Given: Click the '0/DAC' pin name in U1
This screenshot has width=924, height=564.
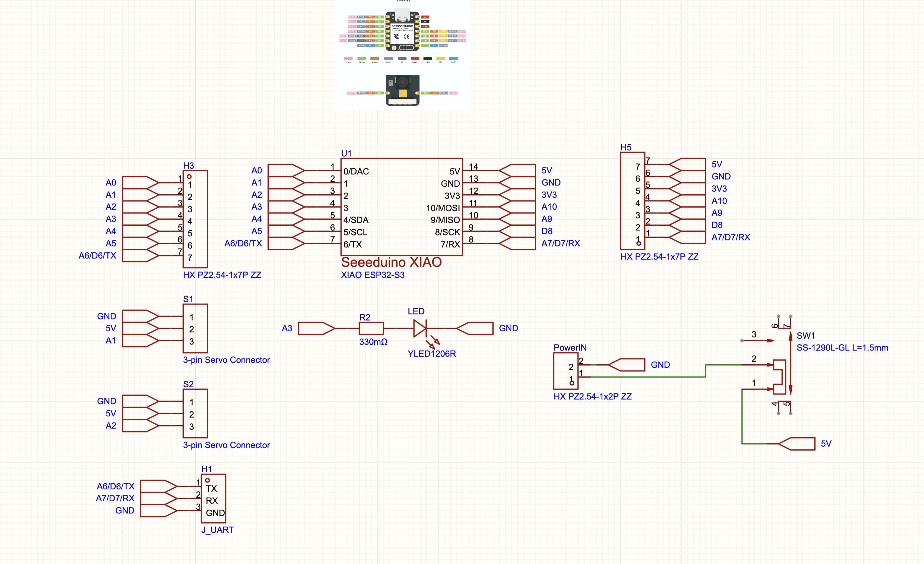Looking at the screenshot, I should (356, 172).
